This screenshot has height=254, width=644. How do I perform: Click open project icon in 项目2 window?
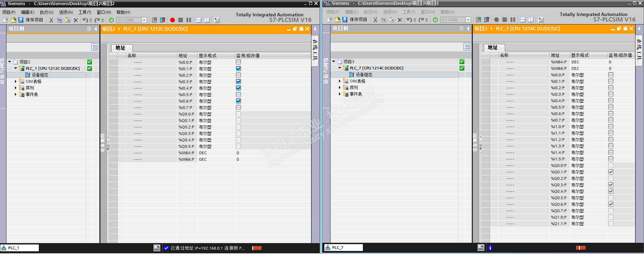pyautogui.click(x=13, y=20)
